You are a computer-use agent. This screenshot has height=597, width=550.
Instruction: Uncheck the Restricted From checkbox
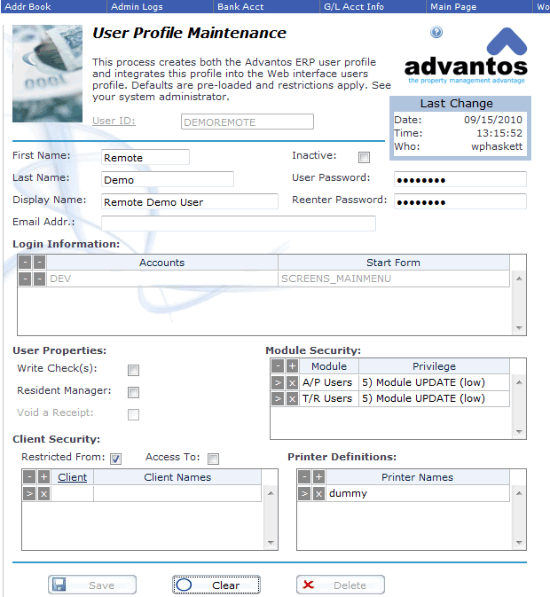click(x=116, y=459)
